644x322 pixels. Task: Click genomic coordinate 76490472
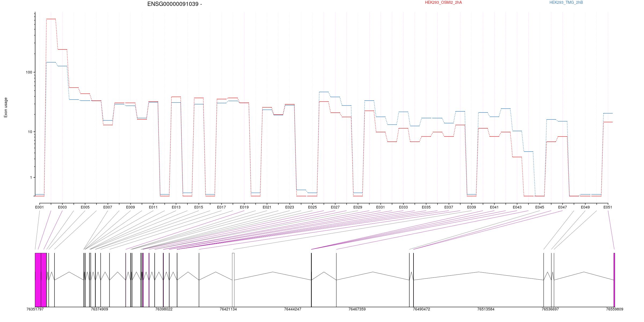tap(422, 309)
